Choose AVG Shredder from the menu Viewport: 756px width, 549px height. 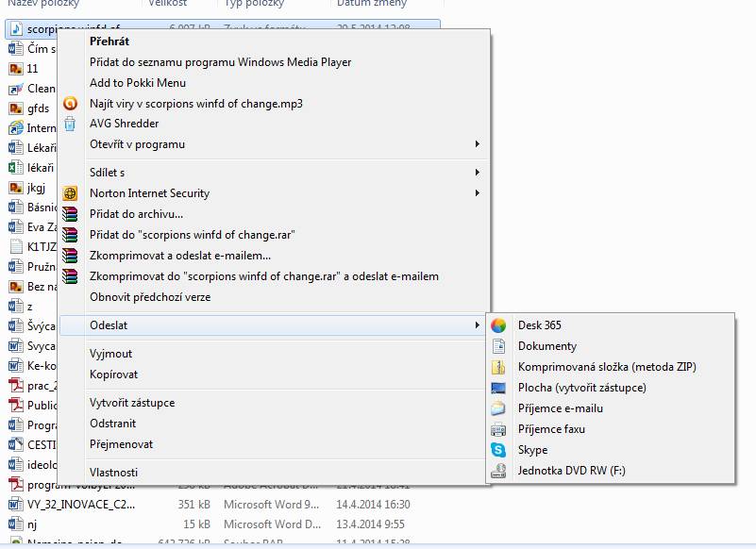(124, 124)
